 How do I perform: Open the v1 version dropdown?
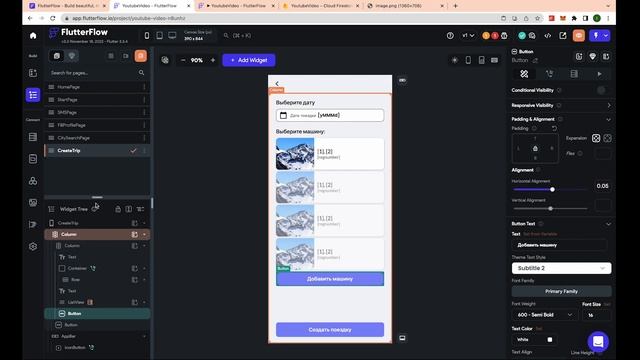coord(468,36)
